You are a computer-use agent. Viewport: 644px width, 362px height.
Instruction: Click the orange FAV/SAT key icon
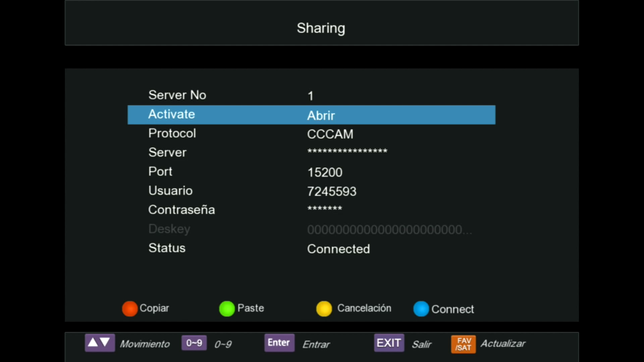(x=463, y=344)
